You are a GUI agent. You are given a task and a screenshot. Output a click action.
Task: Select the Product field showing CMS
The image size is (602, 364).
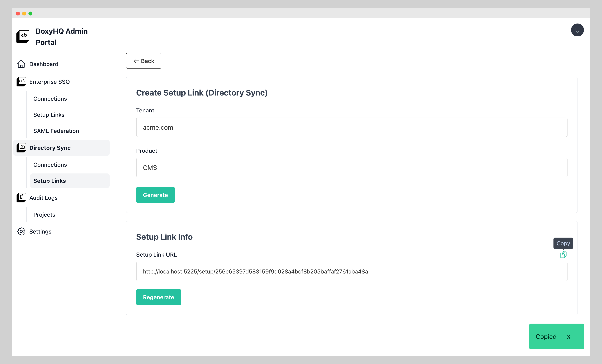coord(351,168)
